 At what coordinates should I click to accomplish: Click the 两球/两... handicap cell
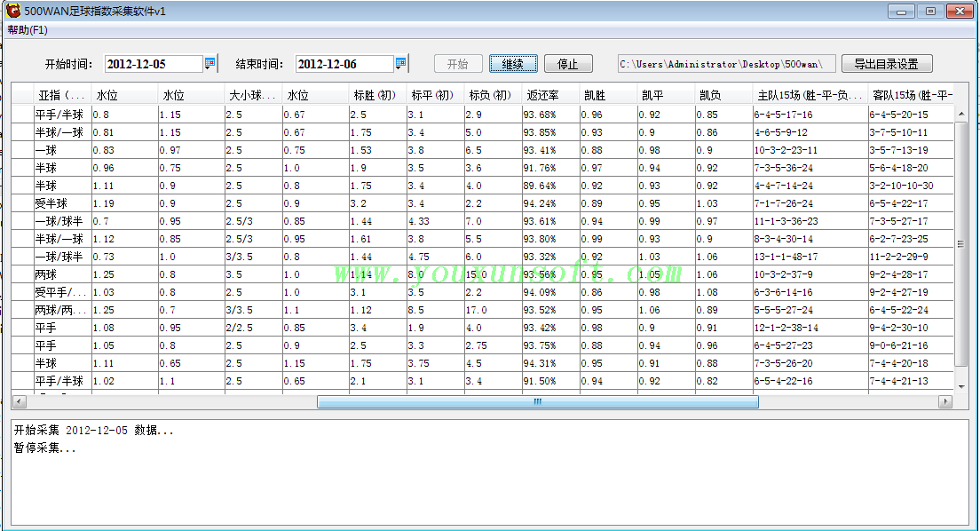62,310
